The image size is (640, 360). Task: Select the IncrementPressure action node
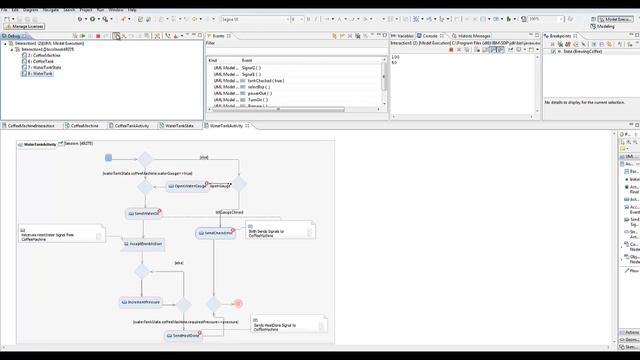coord(140,302)
